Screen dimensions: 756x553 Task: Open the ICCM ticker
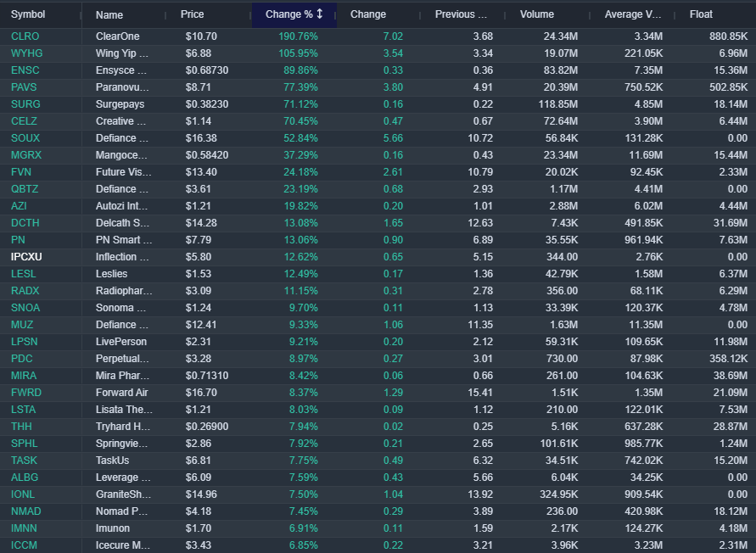coord(24,545)
